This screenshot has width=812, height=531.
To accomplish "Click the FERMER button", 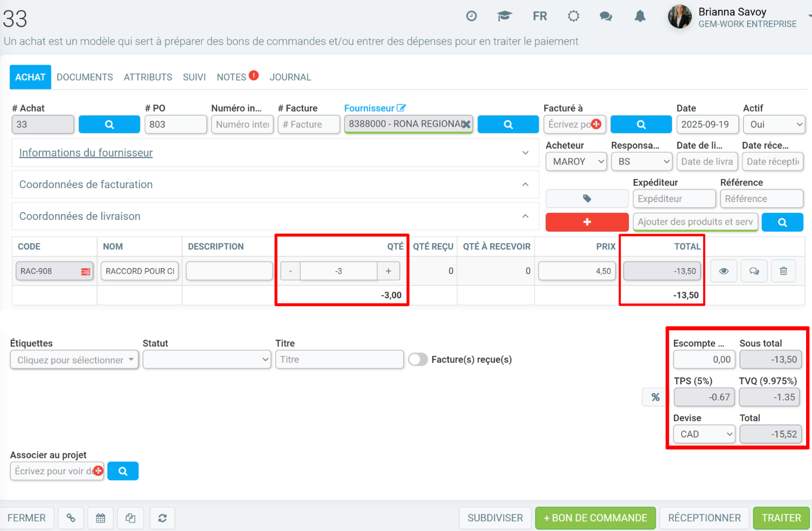I will [27, 518].
